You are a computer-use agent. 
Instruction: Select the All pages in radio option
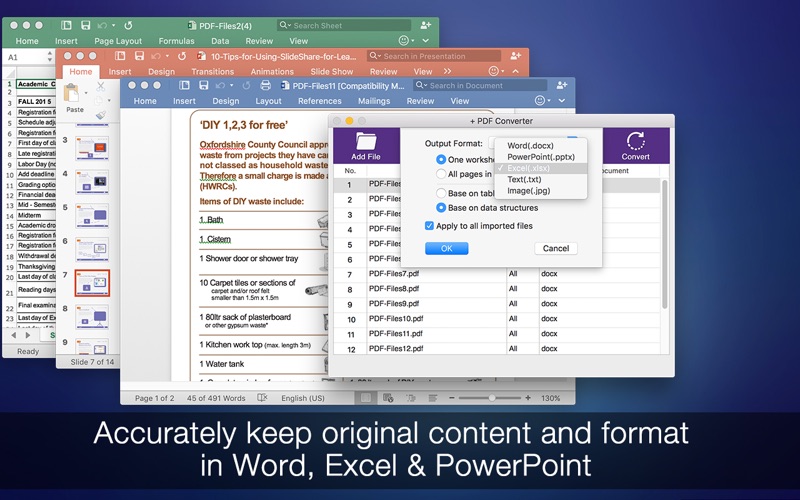point(441,173)
